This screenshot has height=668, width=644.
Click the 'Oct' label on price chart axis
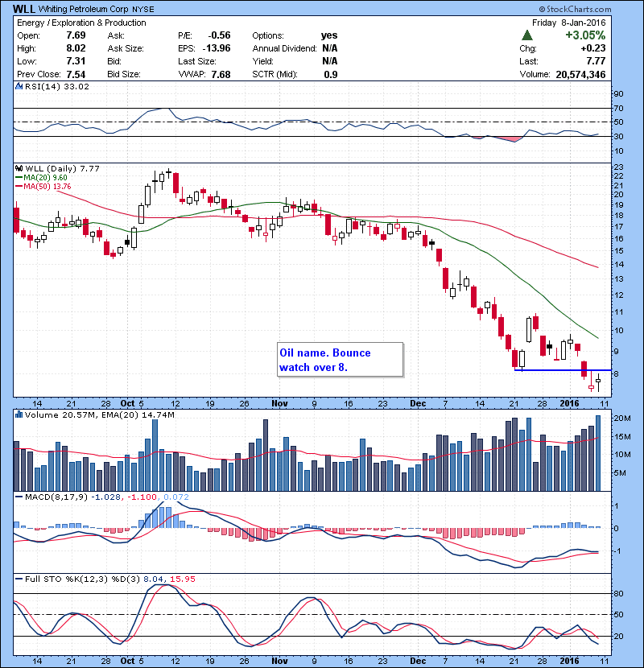(127, 403)
